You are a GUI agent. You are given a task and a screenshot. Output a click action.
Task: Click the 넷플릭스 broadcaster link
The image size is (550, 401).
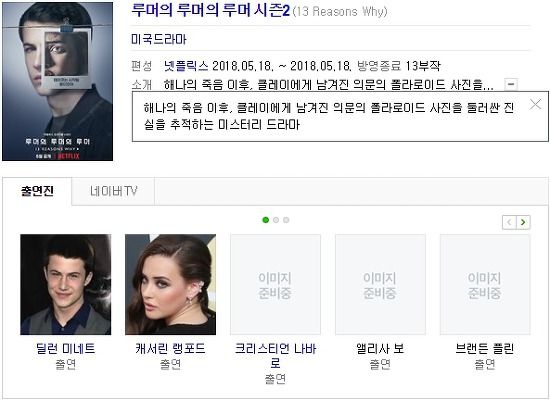pyautogui.click(x=186, y=66)
